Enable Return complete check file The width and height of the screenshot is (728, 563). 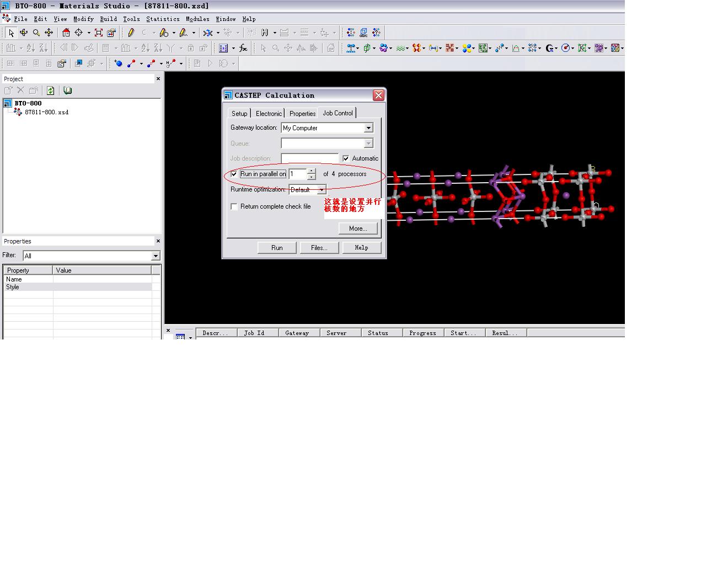(x=234, y=206)
